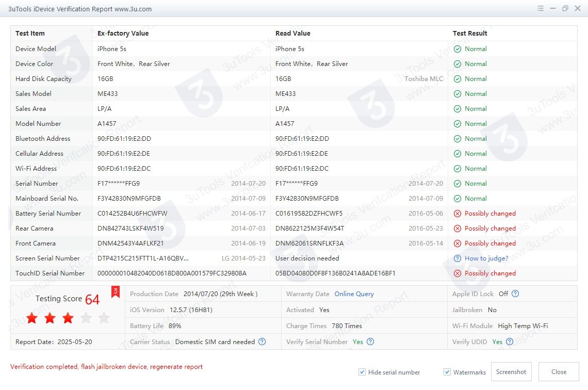Click the iOS Version value 12.5.7 (16H81)
Viewport: 588px width, 390px height.
pos(191,310)
